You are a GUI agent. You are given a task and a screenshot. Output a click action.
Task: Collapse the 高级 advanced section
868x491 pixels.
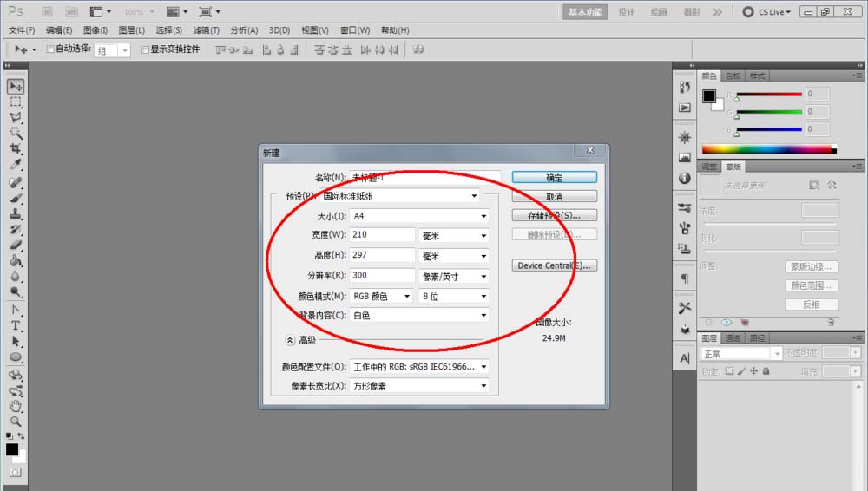tap(290, 340)
